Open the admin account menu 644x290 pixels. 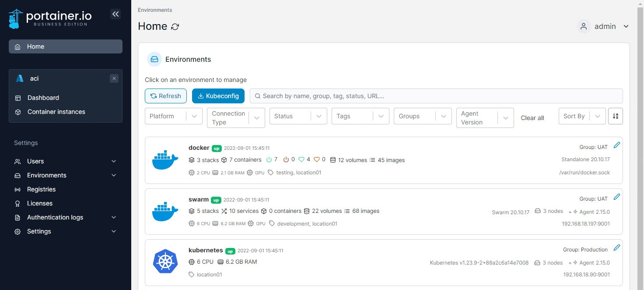(x=603, y=26)
